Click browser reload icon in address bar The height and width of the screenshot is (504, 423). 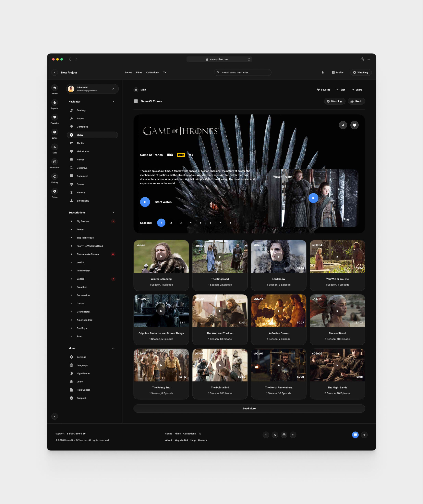[249, 59]
